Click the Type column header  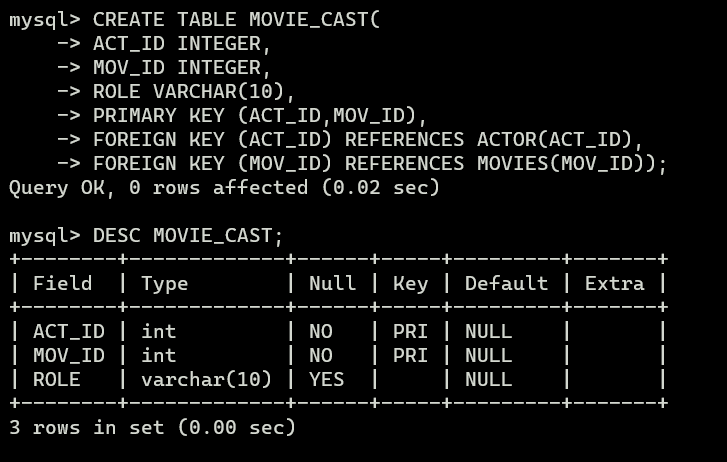coord(165,284)
